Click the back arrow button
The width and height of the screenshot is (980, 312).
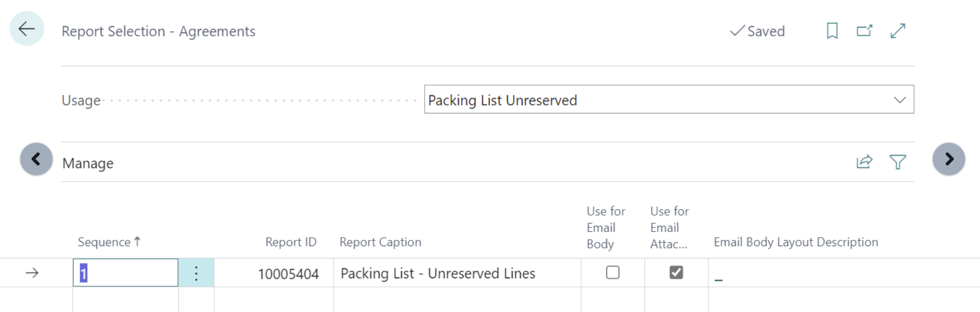click(27, 29)
